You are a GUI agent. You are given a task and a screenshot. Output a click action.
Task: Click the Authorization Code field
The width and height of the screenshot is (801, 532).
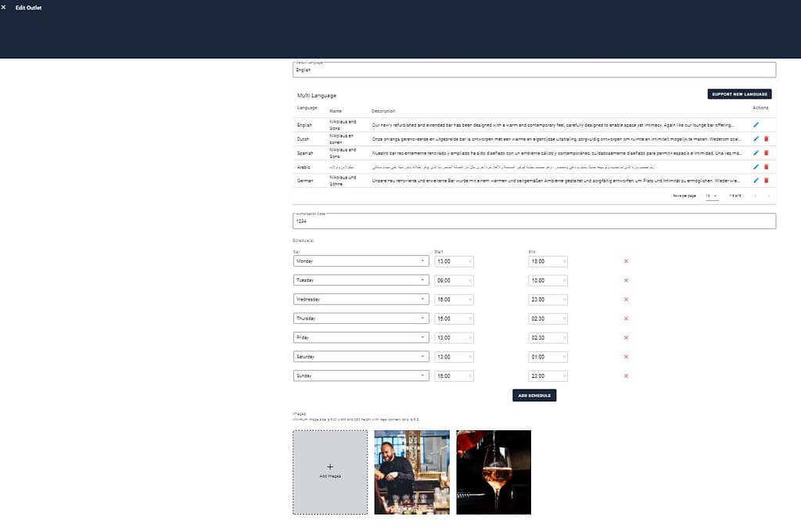tap(533, 221)
